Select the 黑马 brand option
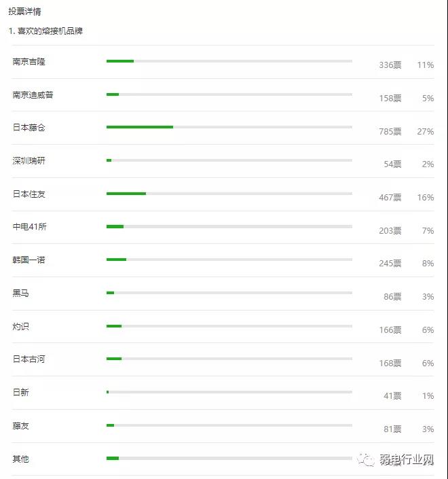The width and height of the screenshot is (448, 479). pyautogui.click(x=20, y=294)
